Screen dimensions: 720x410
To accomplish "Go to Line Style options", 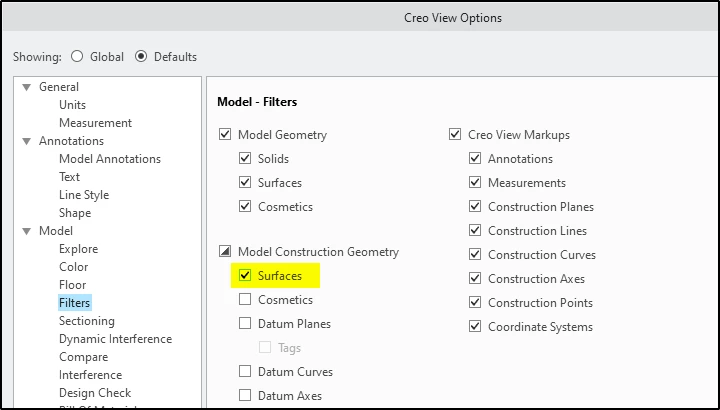I will 84,195.
